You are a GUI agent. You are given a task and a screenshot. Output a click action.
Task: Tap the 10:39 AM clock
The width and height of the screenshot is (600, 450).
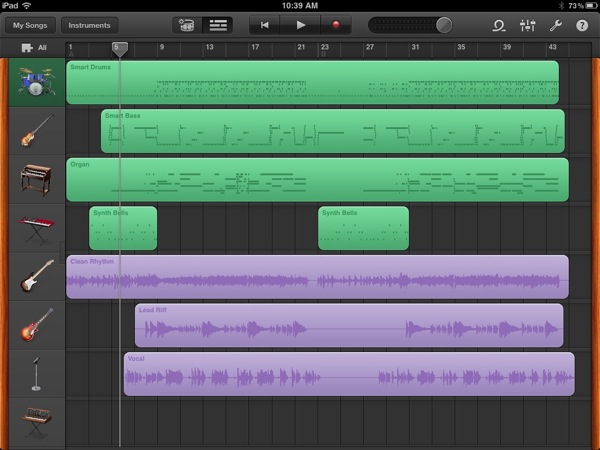tap(300, 5)
